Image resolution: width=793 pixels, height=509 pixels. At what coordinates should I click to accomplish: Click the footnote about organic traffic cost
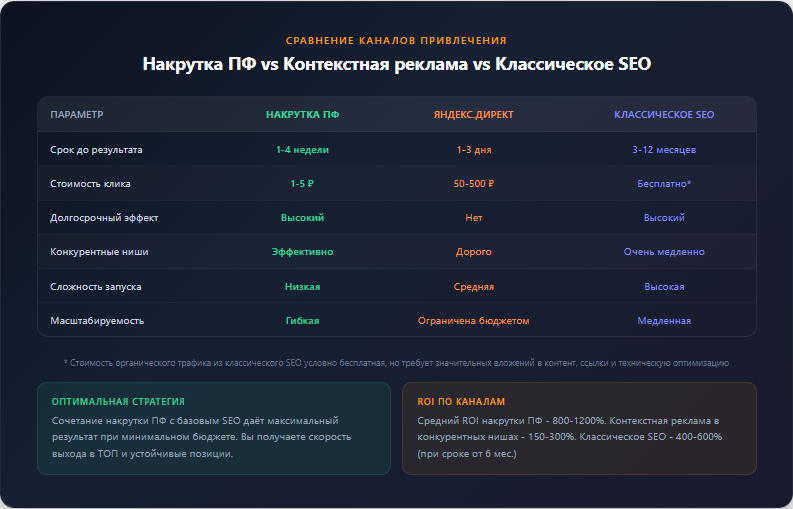click(396, 363)
